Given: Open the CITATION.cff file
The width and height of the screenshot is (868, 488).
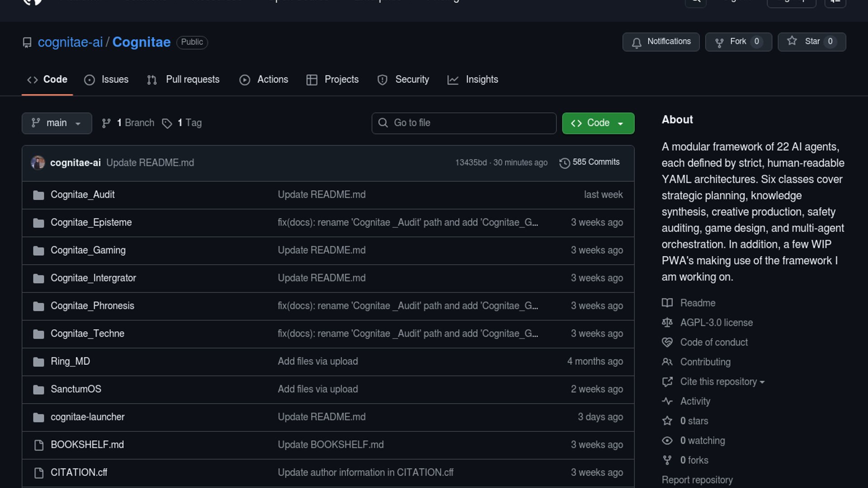Looking at the screenshot, I should point(79,473).
